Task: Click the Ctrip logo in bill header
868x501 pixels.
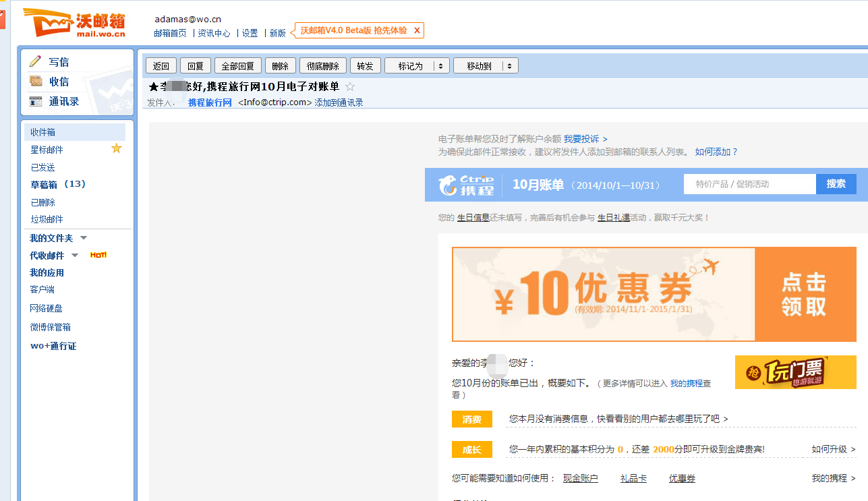Action: pyautogui.click(x=467, y=185)
